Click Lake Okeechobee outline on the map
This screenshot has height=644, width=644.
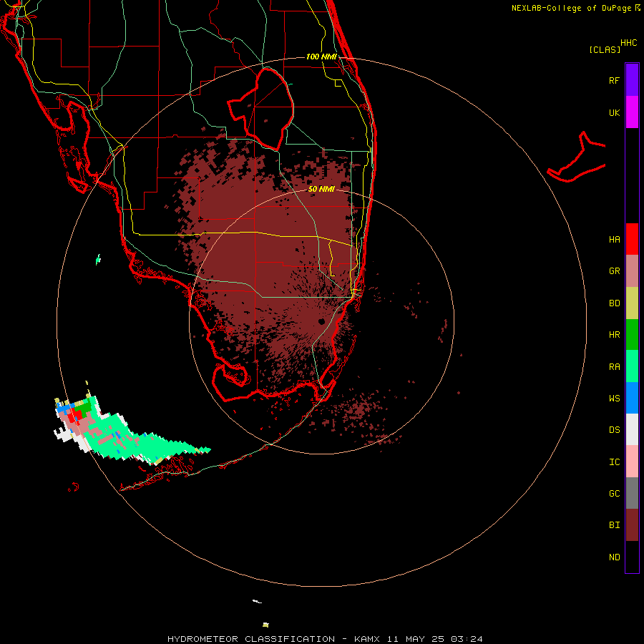tap(260, 109)
